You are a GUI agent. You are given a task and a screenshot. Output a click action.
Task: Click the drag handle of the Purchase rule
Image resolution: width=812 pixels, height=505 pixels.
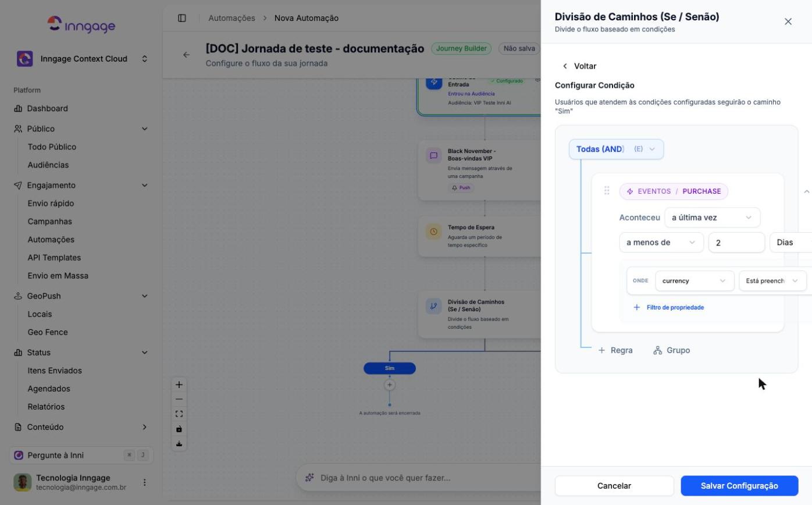coord(607,191)
